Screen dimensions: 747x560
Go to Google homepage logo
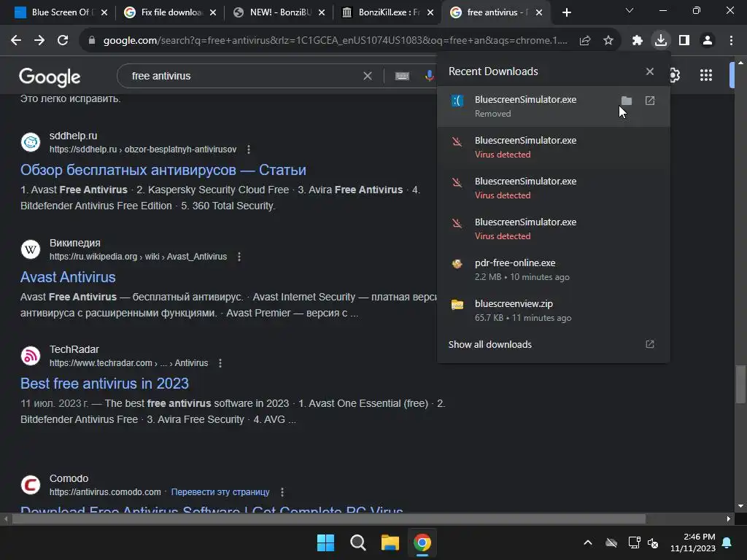50,77
